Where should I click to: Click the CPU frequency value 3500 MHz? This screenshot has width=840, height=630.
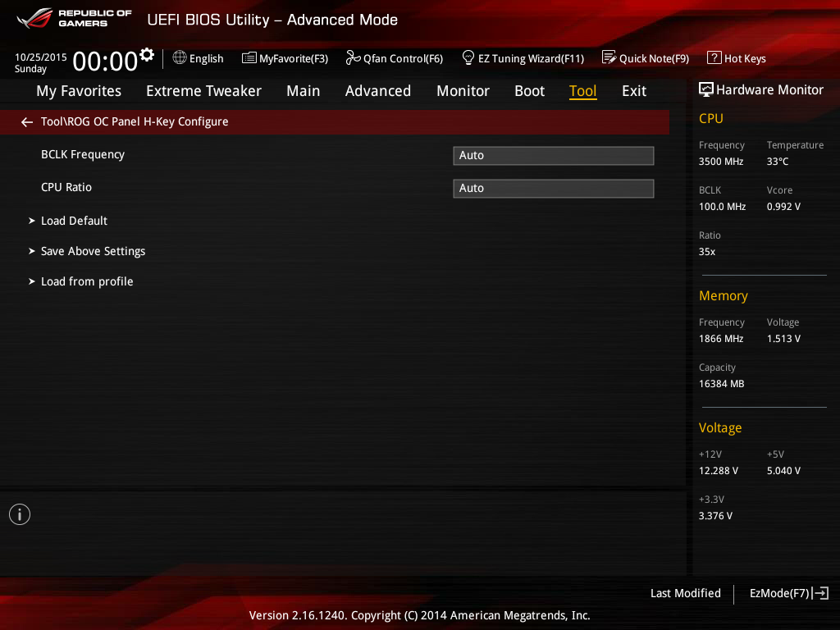[721, 162]
